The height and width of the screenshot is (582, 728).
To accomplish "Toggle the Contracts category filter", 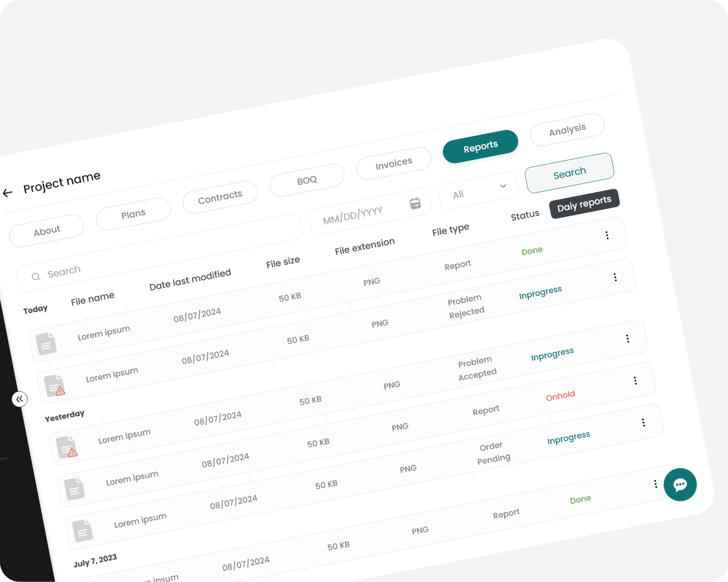I will click(220, 197).
